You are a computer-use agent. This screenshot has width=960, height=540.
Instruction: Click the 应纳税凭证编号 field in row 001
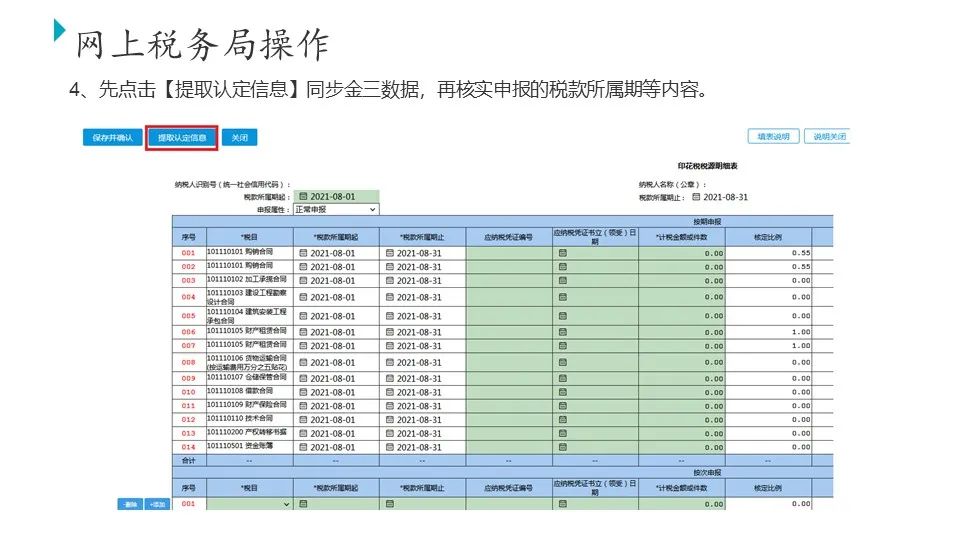(509, 253)
